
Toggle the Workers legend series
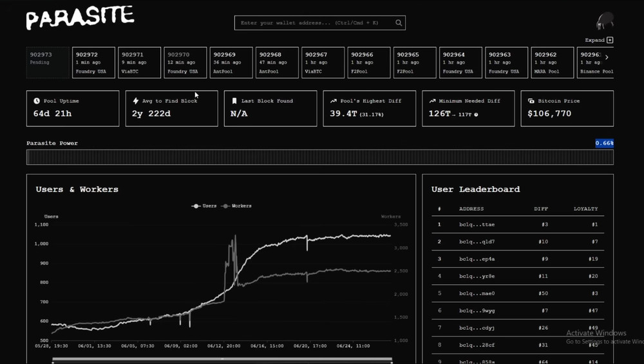coord(236,206)
